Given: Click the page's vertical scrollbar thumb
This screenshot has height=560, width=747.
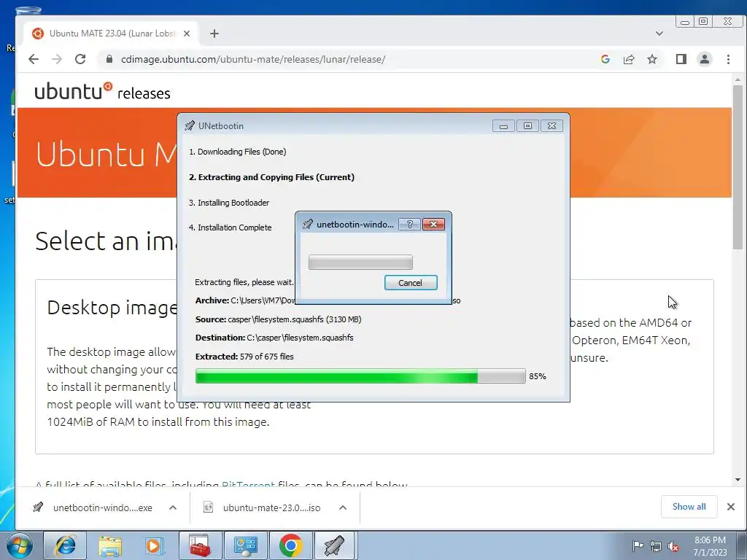Looking at the screenshot, I should point(738,167).
